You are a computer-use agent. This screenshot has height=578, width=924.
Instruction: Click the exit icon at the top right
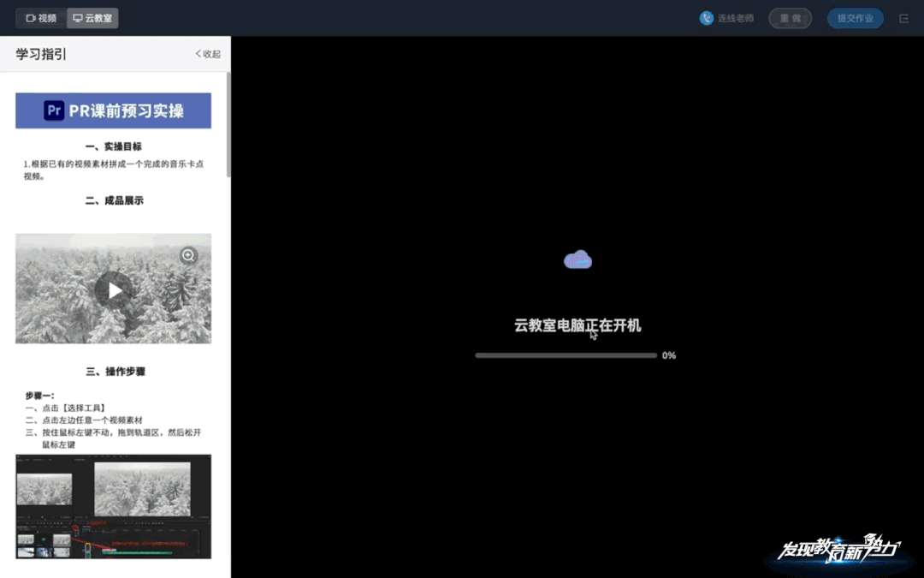904,18
